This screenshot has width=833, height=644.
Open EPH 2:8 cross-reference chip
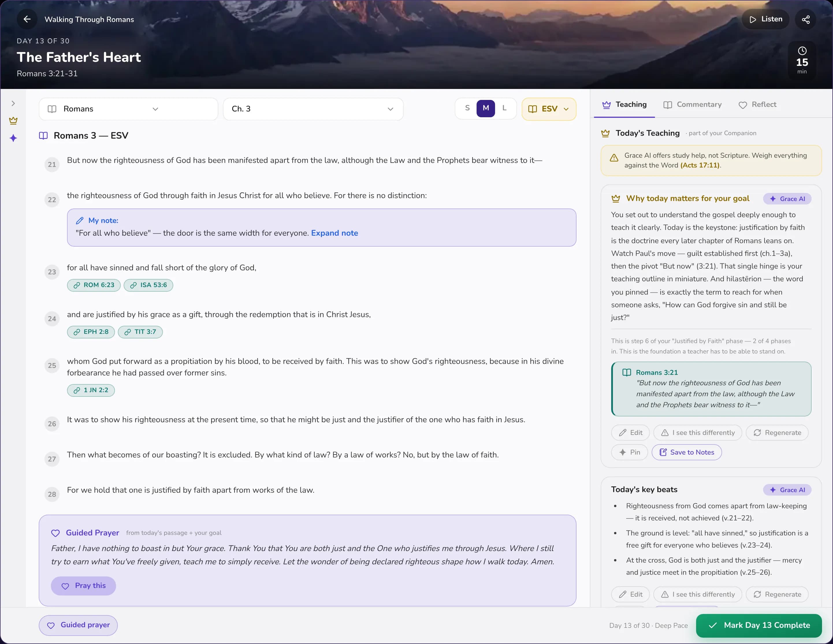(91, 332)
